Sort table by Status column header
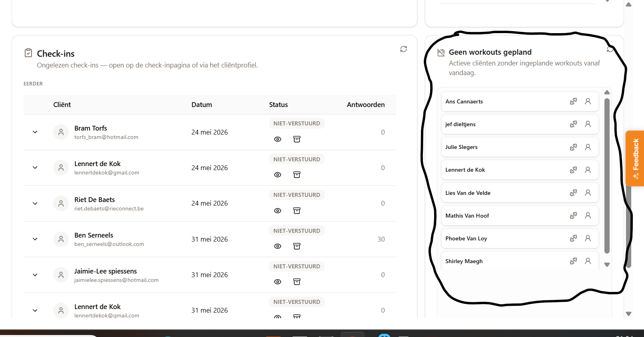The height and width of the screenshot is (337, 644). click(x=278, y=105)
